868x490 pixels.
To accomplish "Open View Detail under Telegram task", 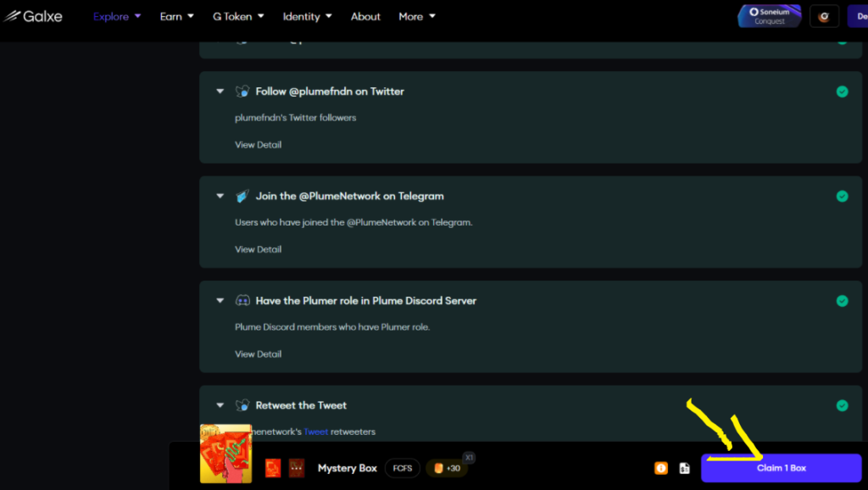I will [x=258, y=249].
